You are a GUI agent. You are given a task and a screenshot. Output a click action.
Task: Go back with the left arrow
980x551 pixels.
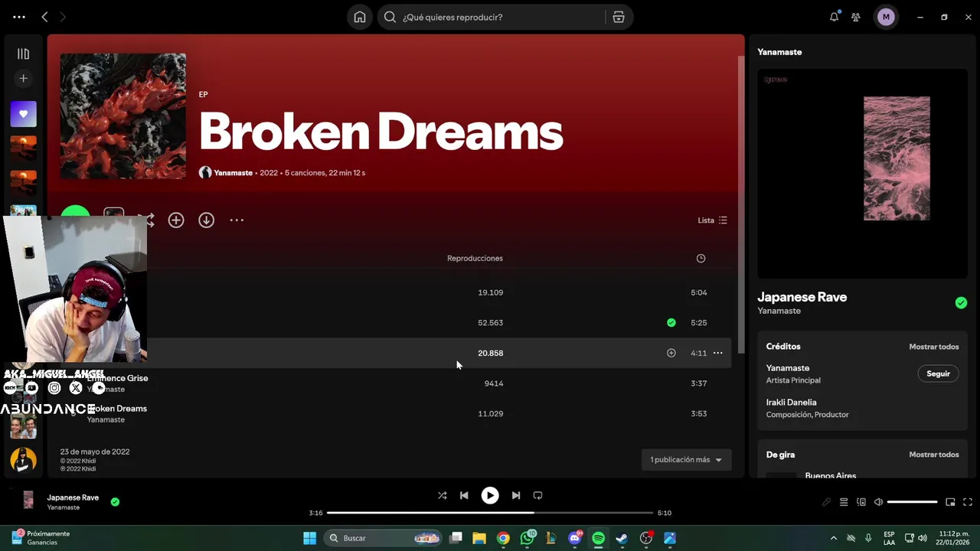click(44, 17)
